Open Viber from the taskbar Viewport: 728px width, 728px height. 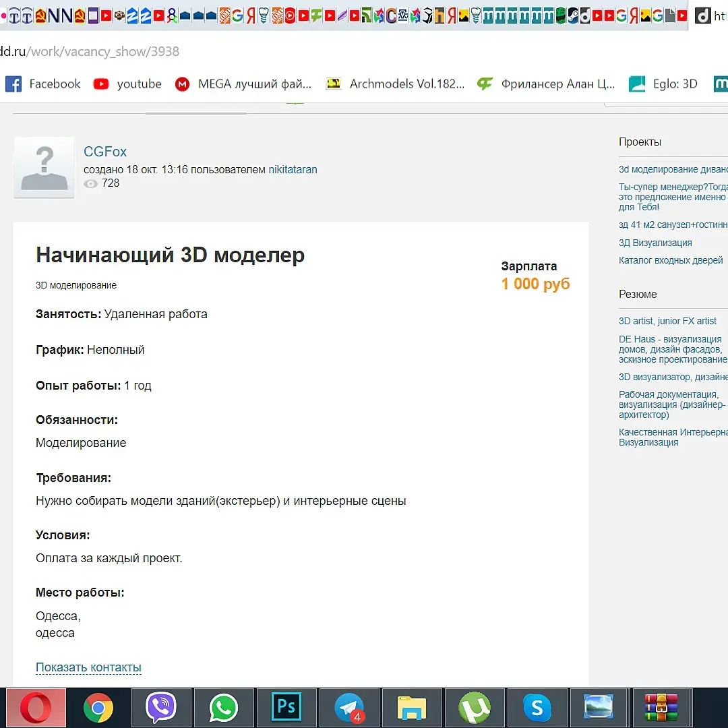tap(160, 708)
